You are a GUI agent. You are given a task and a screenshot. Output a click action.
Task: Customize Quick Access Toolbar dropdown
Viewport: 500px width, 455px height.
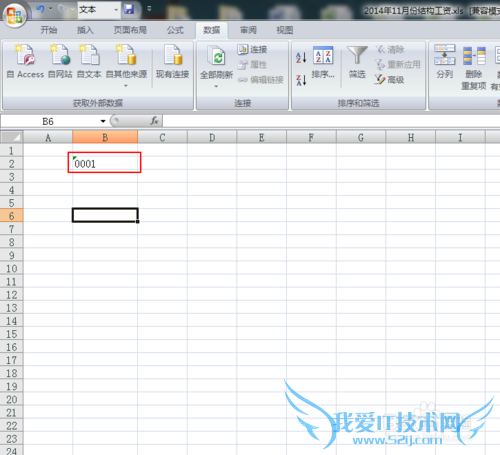point(149,9)
